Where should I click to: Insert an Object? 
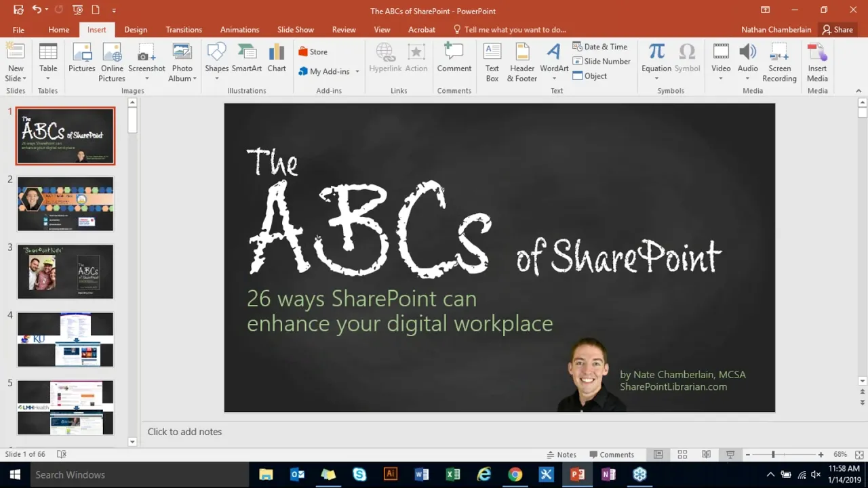(590, 76)
